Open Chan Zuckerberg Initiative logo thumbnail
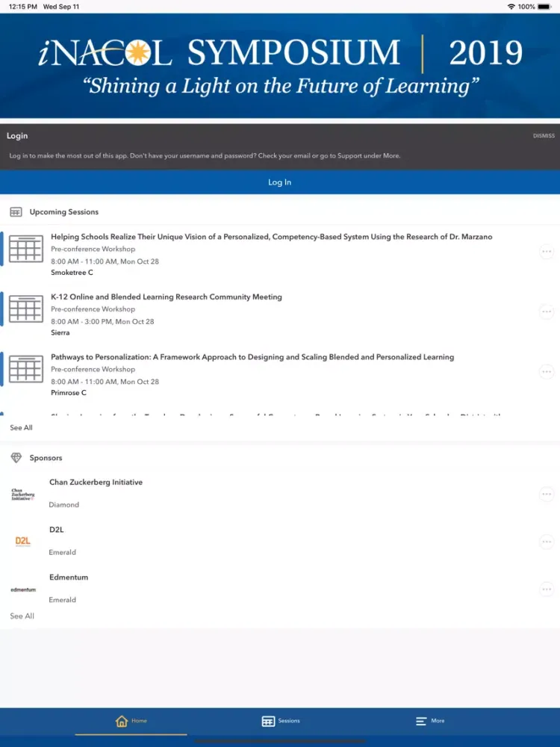560x747 pixels. pos(23,494)
